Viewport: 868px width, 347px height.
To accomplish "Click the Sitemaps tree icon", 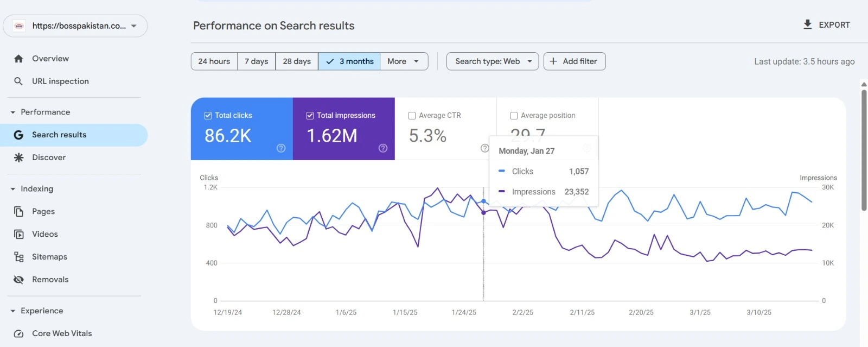I will pyautogui.click(x=18, y=257).
